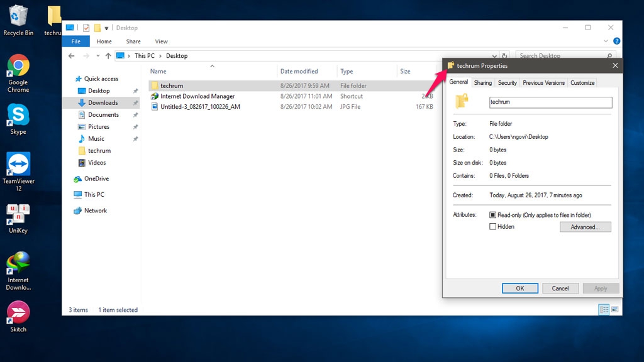Open the Google Chrome desktop shortcut

18,66
